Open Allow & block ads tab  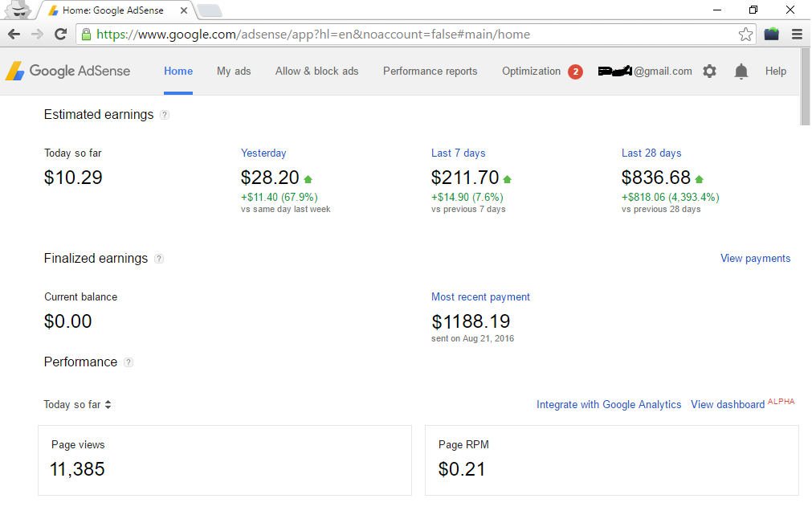tap(317, 71)
